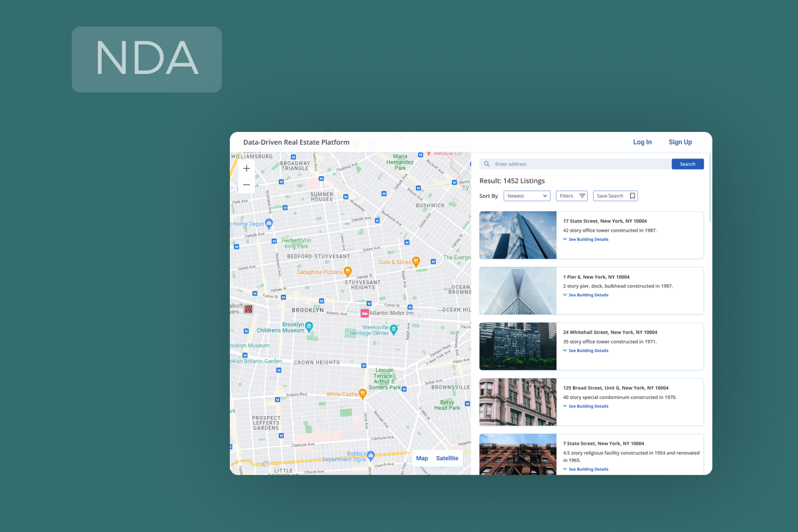Open the Filters button

(x=572, y=196)
